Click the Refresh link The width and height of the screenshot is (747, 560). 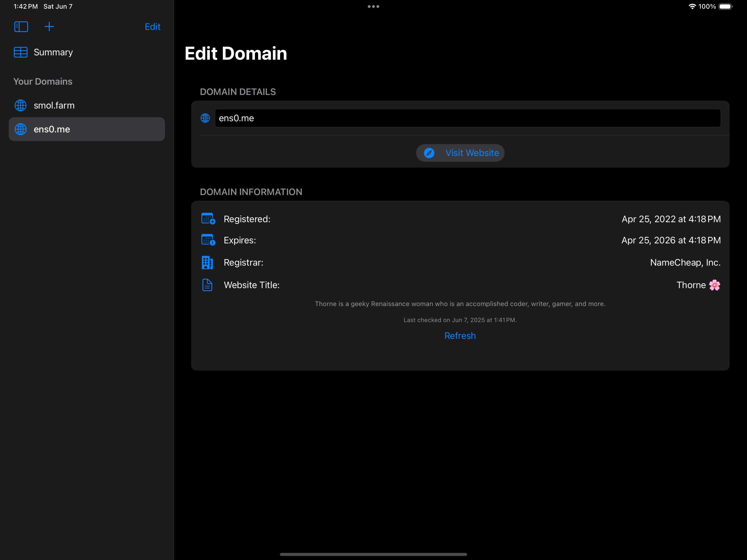460,336
